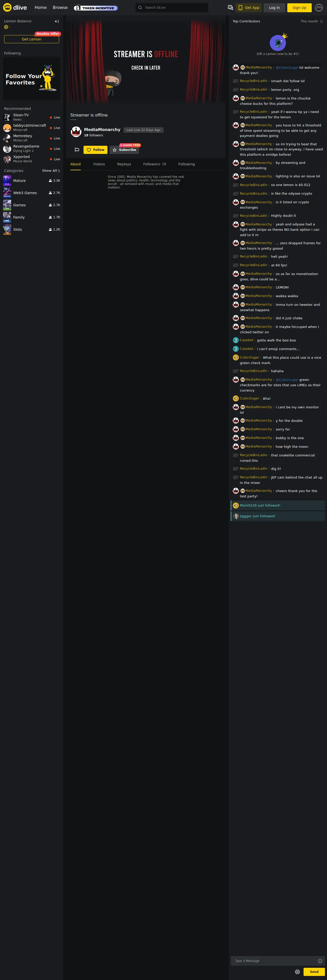327x980 pixels.
Task: Click 'Mark9229 just followed!' notice text
Action: click(260, 506)
